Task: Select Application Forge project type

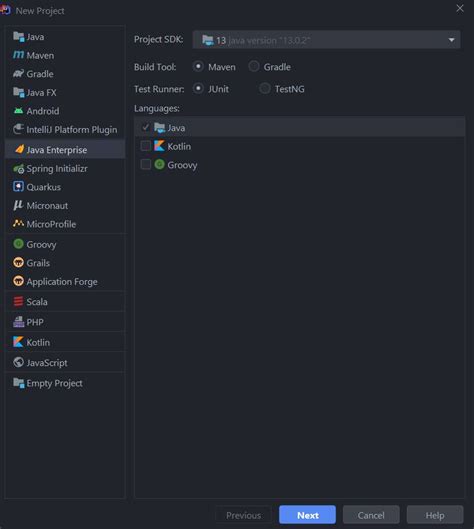Action: point(65,281)
